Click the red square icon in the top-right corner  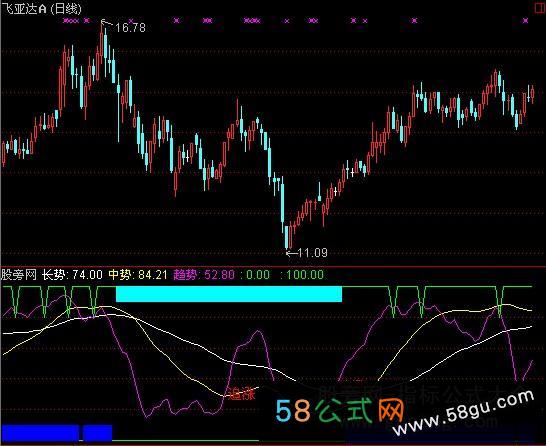coord(540,8)
